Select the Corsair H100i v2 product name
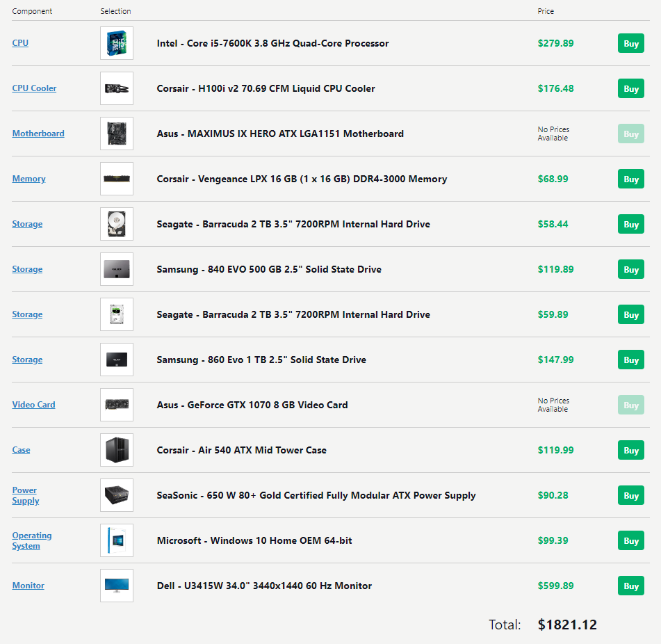 pos(266,88)
